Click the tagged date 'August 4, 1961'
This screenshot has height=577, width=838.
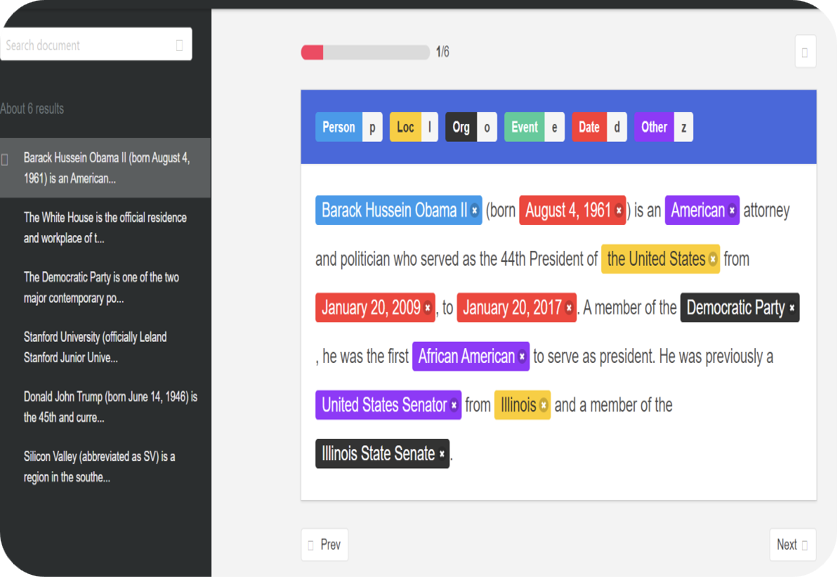pyautogui.click(x=568, y=210)
